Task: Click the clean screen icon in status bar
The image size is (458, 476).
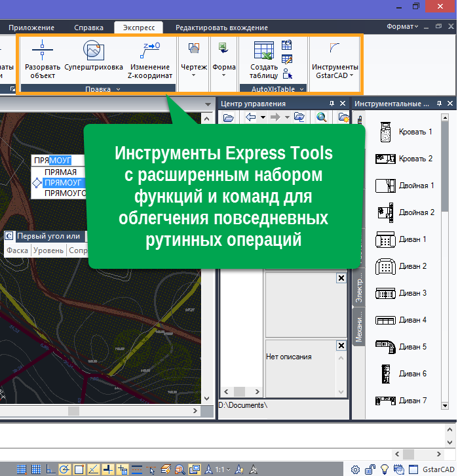Action: point(413,470)
